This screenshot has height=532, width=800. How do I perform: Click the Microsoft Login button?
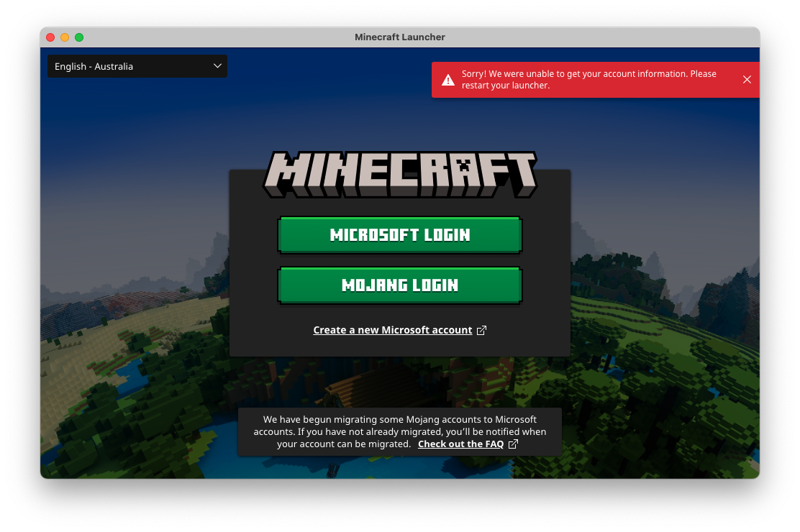(x=399, y=234)
